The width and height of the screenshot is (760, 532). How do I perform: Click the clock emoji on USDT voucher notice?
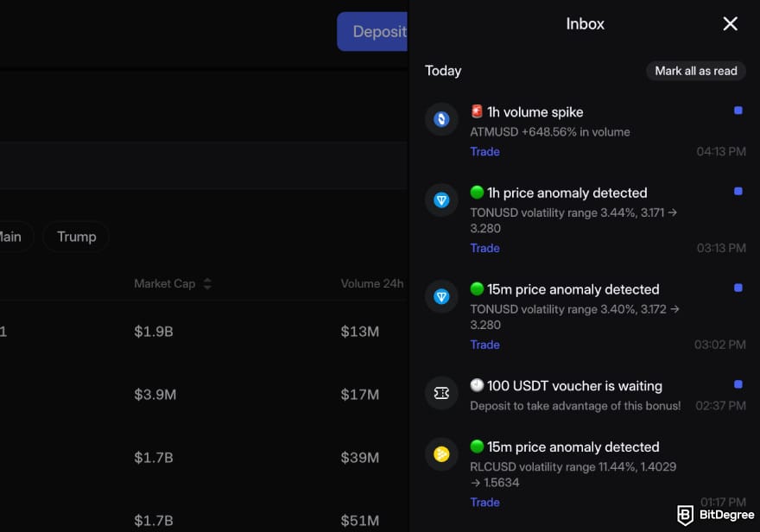tap(477, 385)
